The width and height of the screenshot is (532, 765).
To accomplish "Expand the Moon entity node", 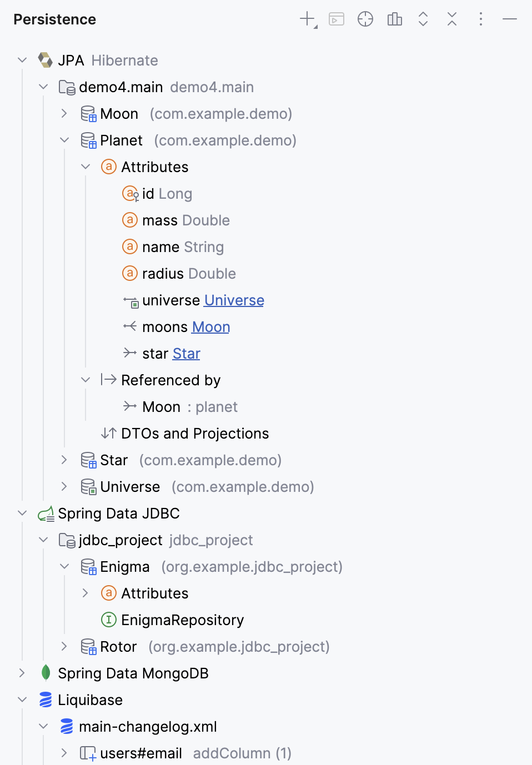I will click(x=64, y=113).
